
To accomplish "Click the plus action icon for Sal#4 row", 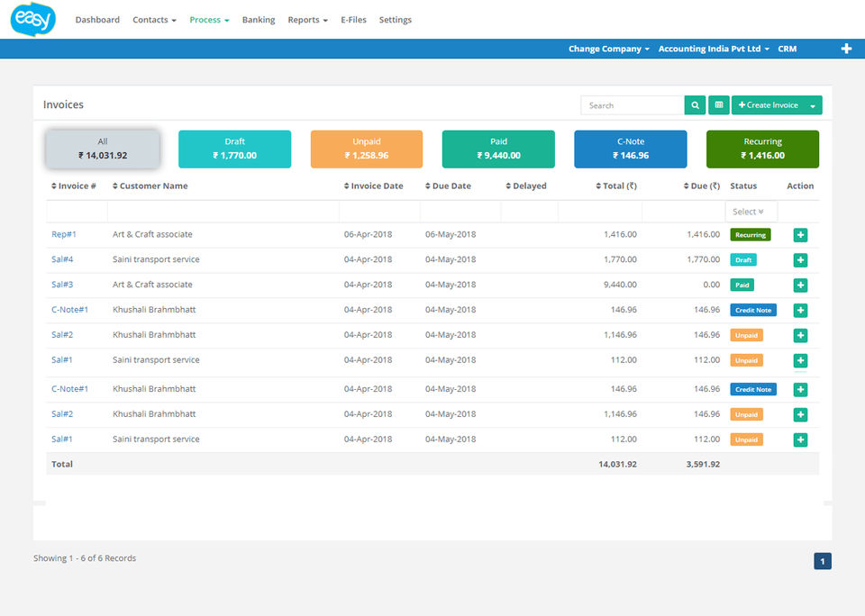I will coord(800,260).
